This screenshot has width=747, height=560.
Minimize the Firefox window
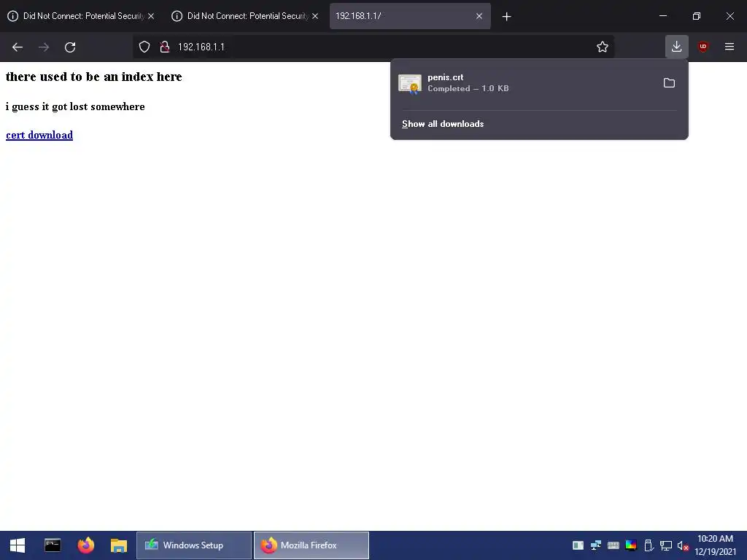pyautogui.click(x=662, y=16)
